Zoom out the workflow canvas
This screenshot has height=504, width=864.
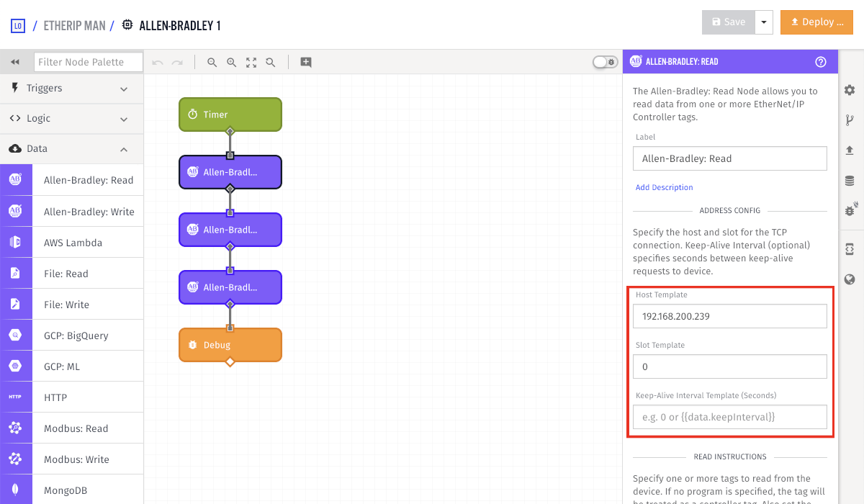pos(212,63)
